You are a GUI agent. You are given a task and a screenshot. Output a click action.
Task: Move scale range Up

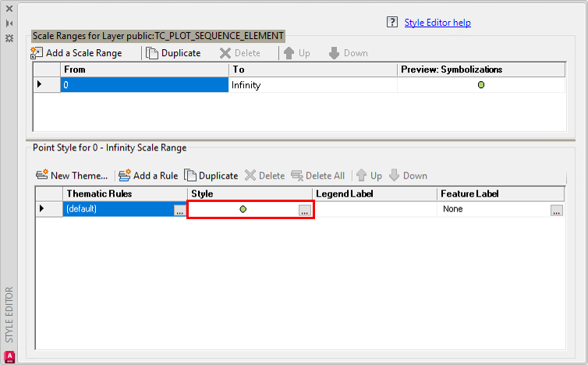pyautogui.click(x=296, y=53)
